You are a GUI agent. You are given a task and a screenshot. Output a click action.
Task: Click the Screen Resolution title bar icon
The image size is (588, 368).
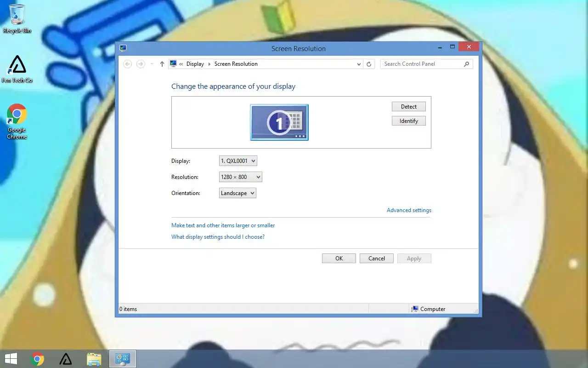point(123,48)
